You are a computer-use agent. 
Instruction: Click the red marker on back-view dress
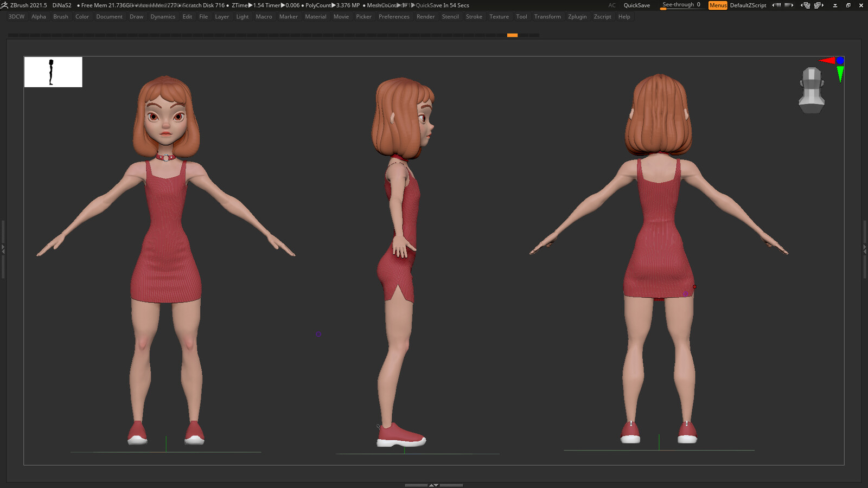pos(694,287)
